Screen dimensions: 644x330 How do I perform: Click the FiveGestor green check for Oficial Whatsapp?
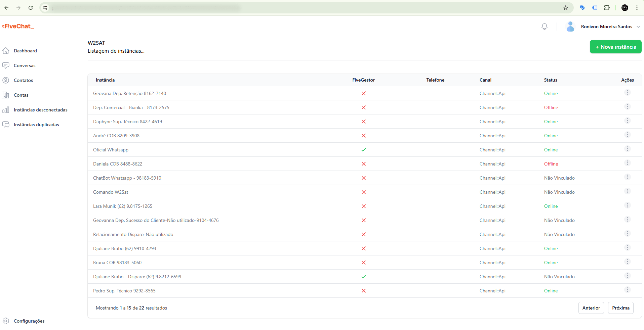coord(363,150)
